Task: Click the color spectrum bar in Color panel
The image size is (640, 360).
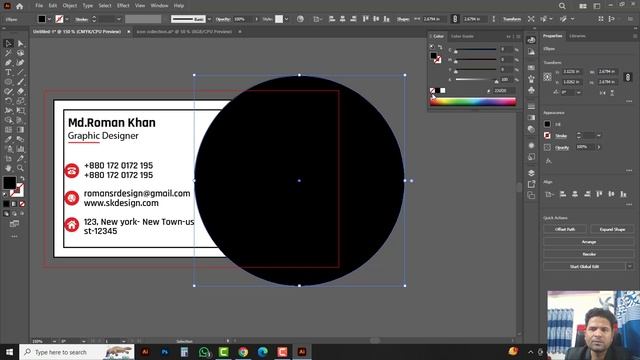Action: (x=473, y=102)
